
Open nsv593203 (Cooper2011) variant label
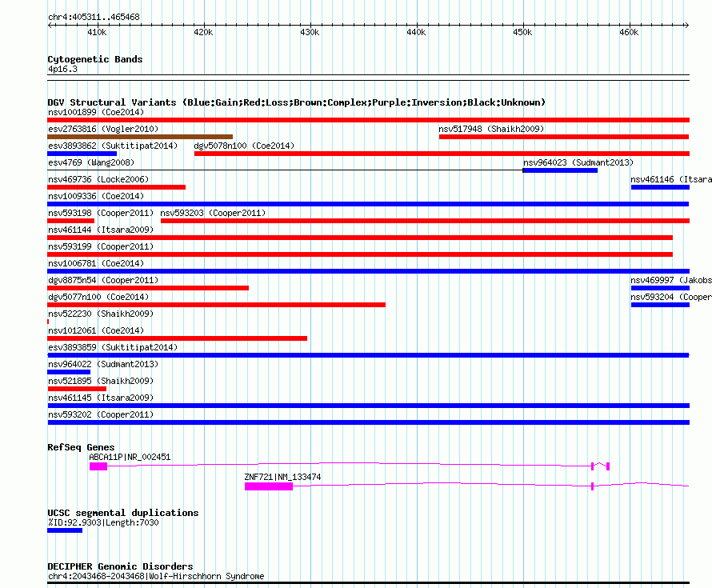pos(213,213)
